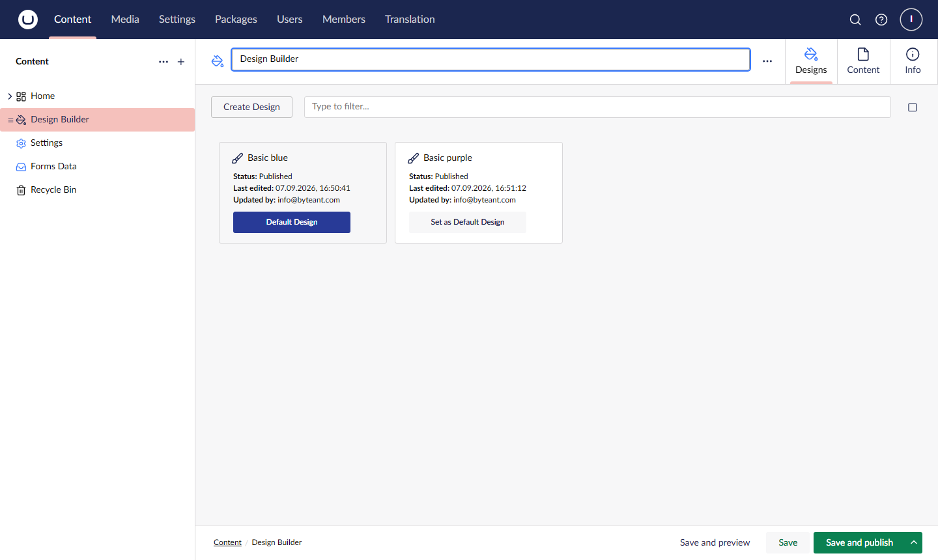Focus the Type to filter field
The image size is (938, 560).
point(597,107)
